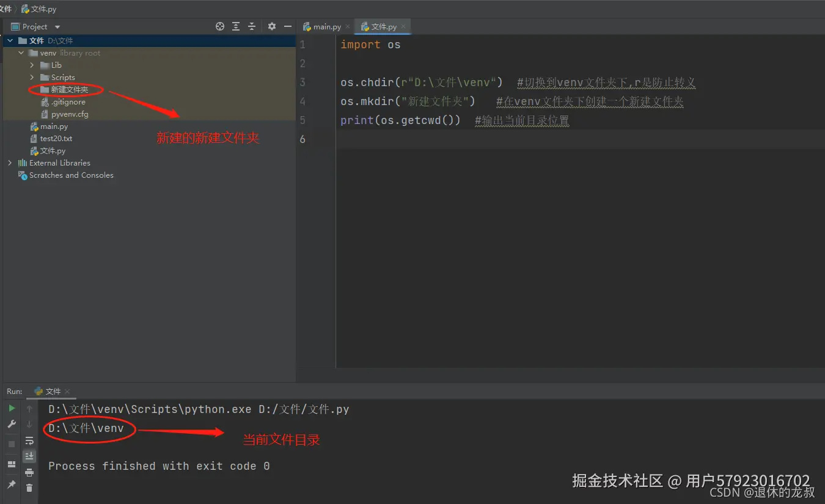Clear console output with trash icon
The width and height of the screenshot is (825, 504).
tap(29, 488)
